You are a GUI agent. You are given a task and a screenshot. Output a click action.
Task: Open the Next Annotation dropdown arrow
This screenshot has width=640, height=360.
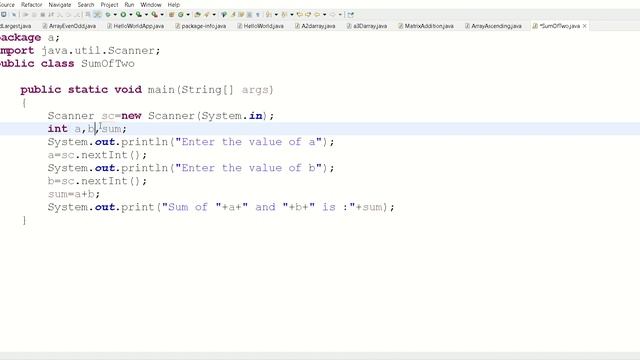coord(276,15)
